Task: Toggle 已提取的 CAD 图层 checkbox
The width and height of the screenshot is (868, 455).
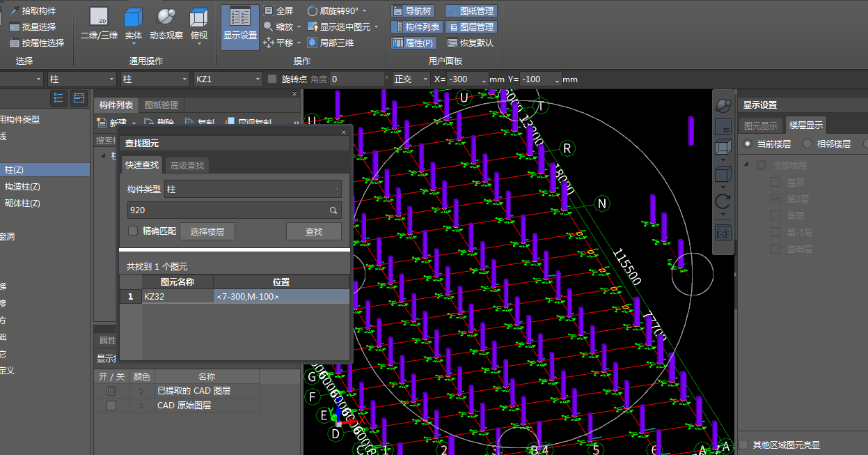Action: pos(111,391)
